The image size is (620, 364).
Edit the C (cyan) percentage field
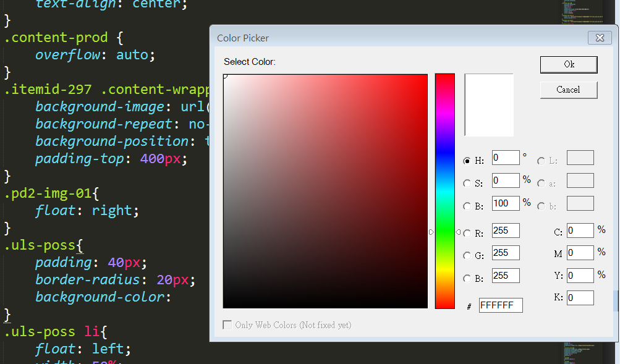pyautogui.click(x=580, y=230)
